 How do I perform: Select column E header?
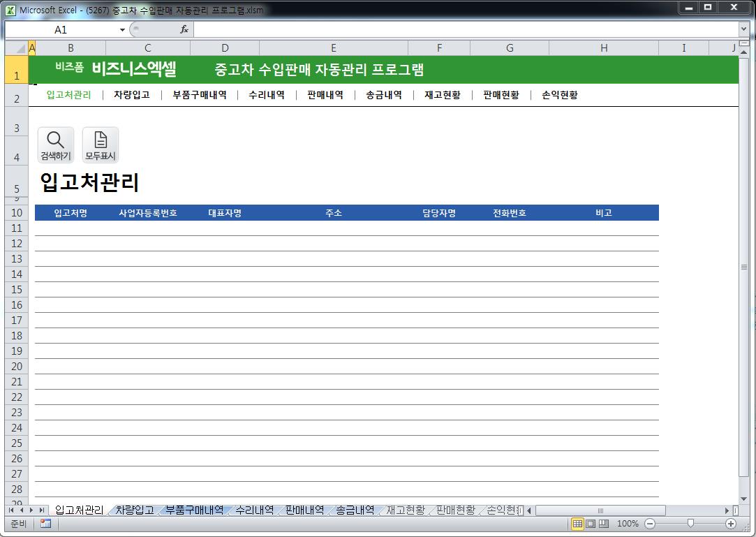pyautogui.click(x=334, y=47)
